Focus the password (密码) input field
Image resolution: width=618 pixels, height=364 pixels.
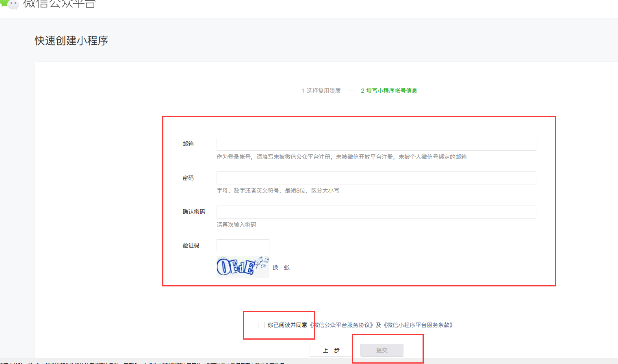[x=376, y=178]
